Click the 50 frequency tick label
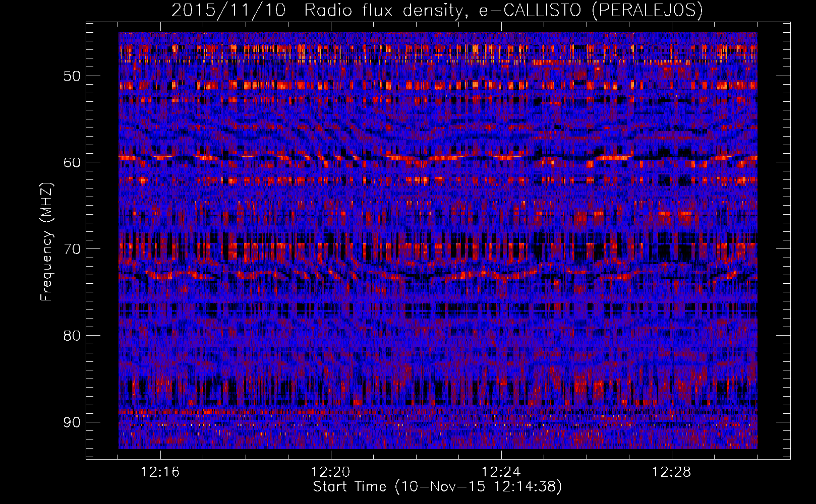This screenshot has width=816, height=504. tap(72, 76)
